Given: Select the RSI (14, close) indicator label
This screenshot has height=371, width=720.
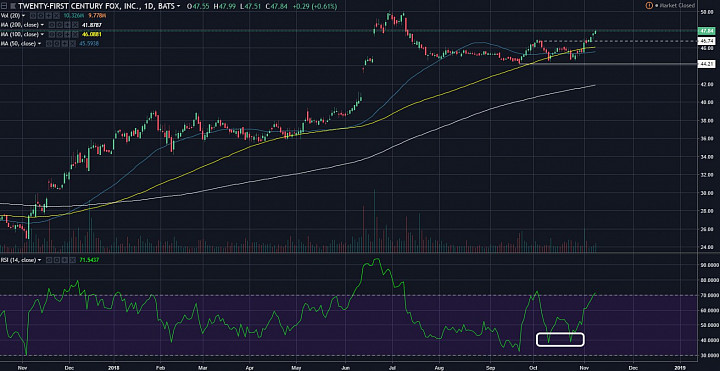Looking at the screenshot, I should point(18,260).
